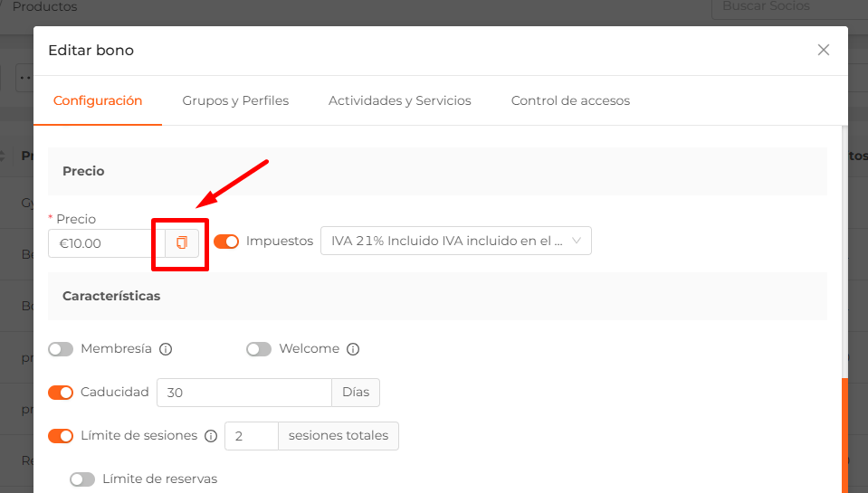Turn off the Caducidad toggle
Image resolution: width=868 pixels, height=493 pixels.
pos(61,393)
